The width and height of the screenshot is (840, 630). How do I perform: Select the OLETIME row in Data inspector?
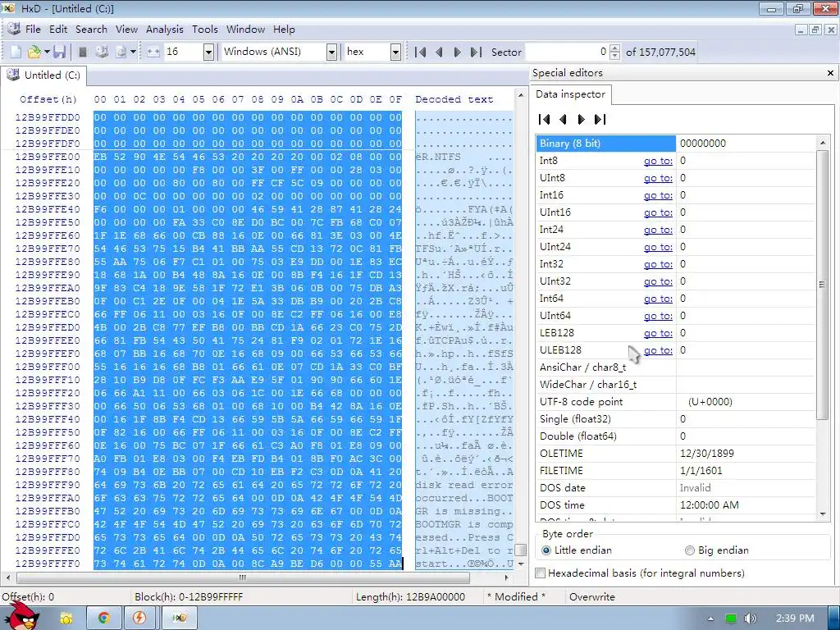pyautogui.click(x=676, y=453)
